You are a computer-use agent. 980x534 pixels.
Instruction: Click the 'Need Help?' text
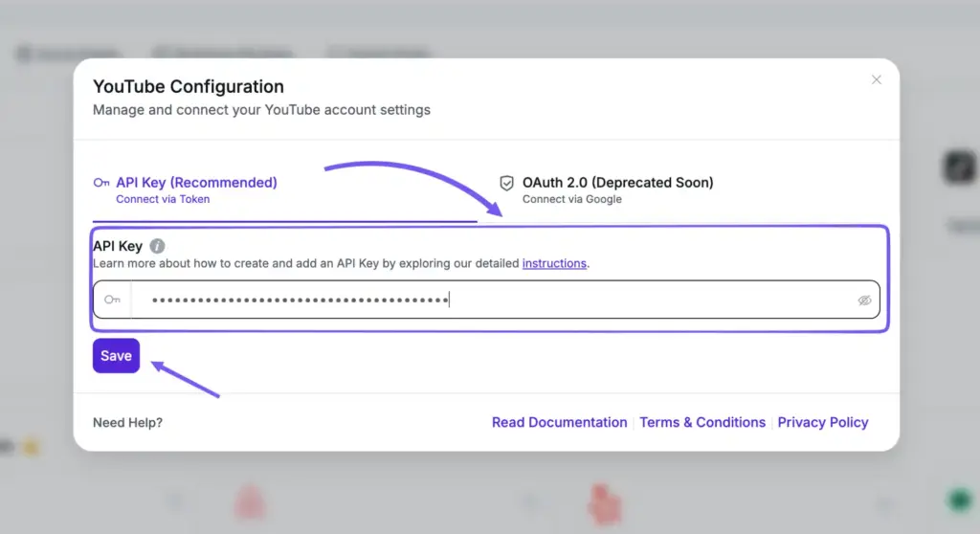pos(127,423)
